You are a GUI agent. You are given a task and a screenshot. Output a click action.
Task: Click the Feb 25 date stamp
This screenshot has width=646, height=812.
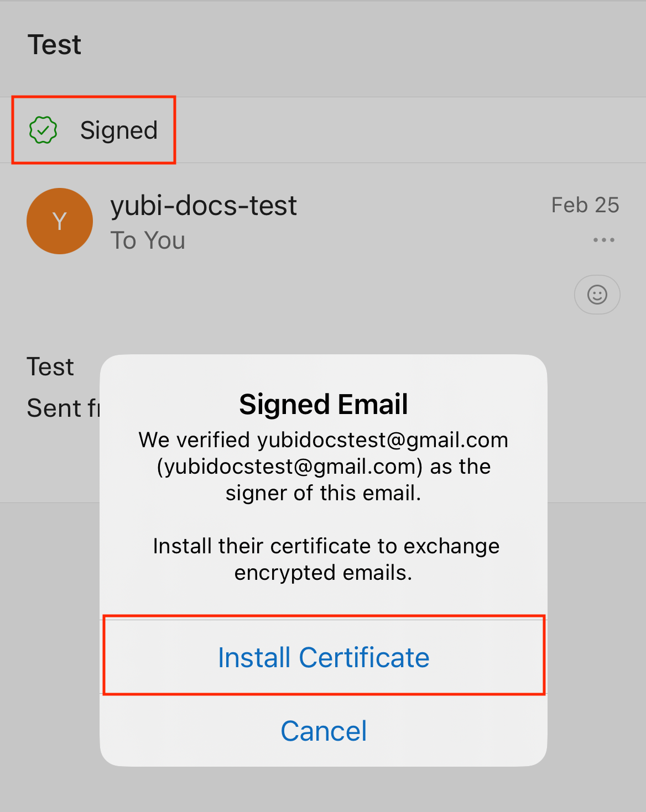585,205
